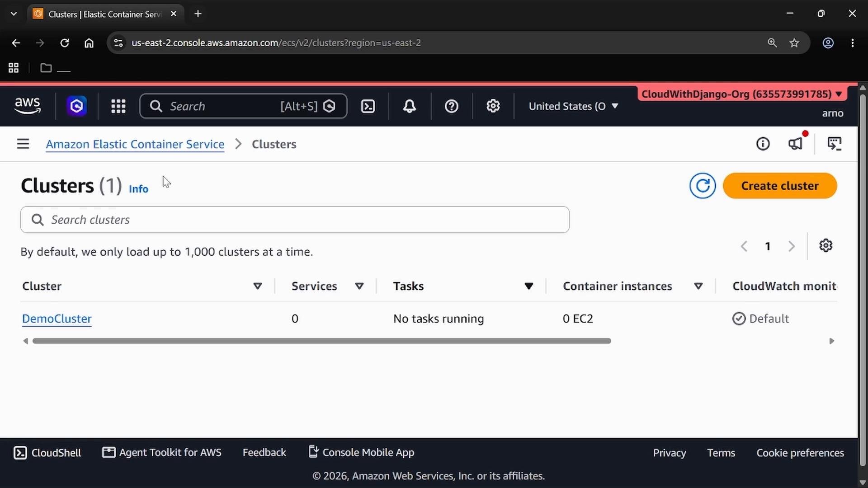Viewport: 868px width, 488px height.
Task: Open the console settings gear in top bar
Action: pyautogui.click(x=493, y=106)
